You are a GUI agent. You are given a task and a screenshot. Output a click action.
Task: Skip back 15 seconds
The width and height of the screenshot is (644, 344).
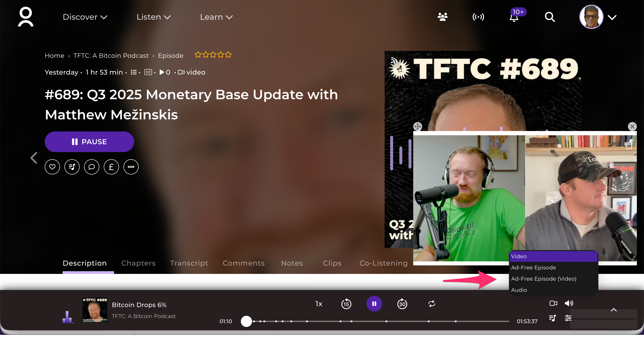pyautogui.click(x=346, y=304)
